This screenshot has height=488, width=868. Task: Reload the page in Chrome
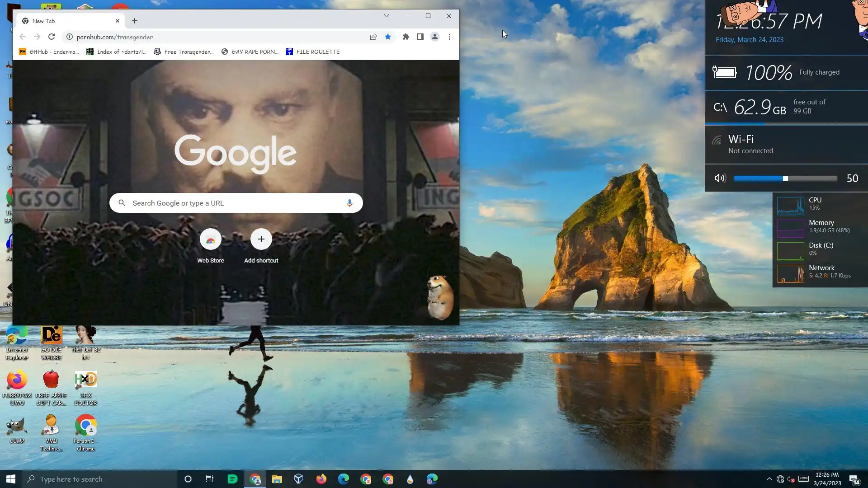[x=52, y=37]
